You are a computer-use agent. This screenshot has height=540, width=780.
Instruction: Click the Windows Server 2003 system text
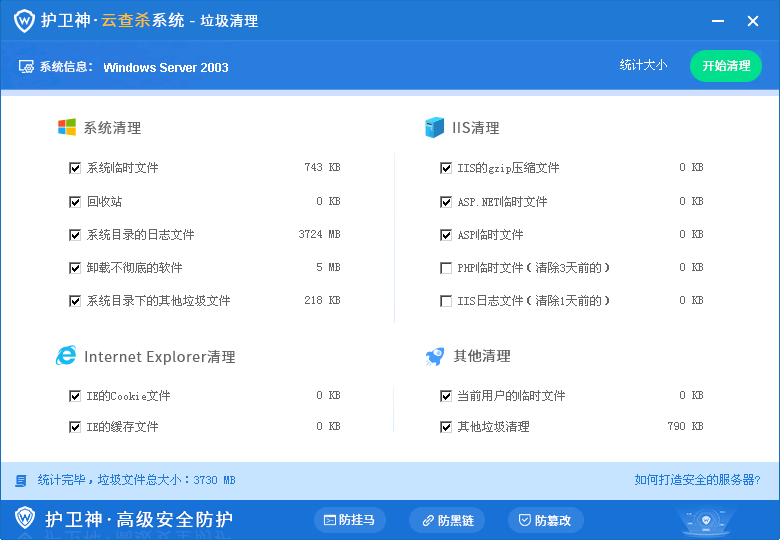(166, 68)
